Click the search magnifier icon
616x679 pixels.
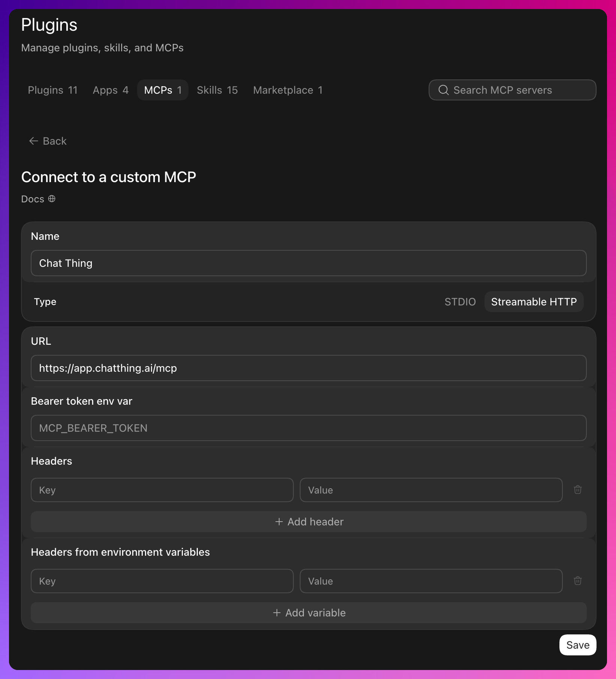click(x=443, y=90)
